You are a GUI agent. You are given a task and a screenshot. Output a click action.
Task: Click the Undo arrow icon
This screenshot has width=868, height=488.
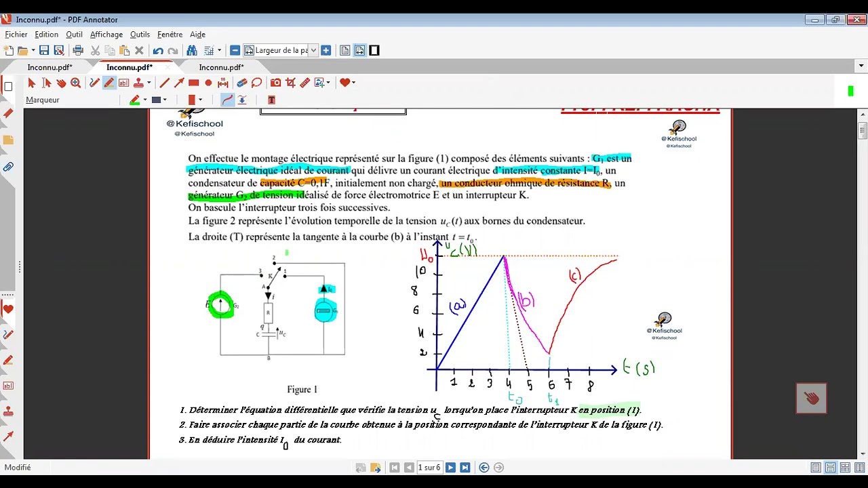(158, 50)
